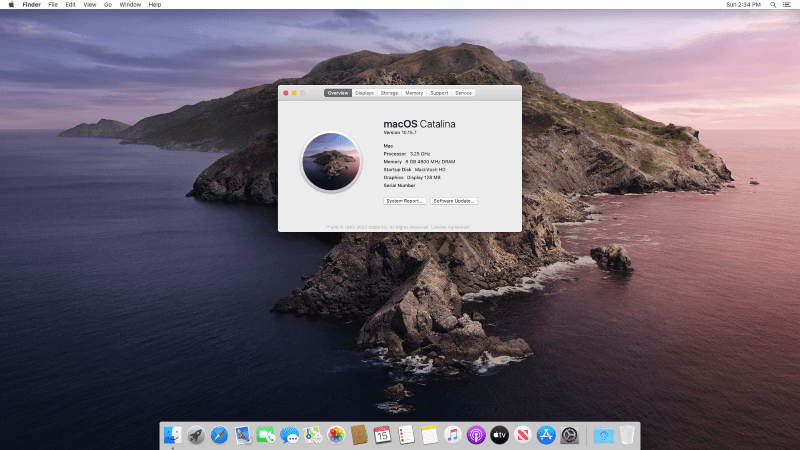Viewport: 800px width, 450px height.
Task: Click the Serial Number label
Action: [399, 185]
